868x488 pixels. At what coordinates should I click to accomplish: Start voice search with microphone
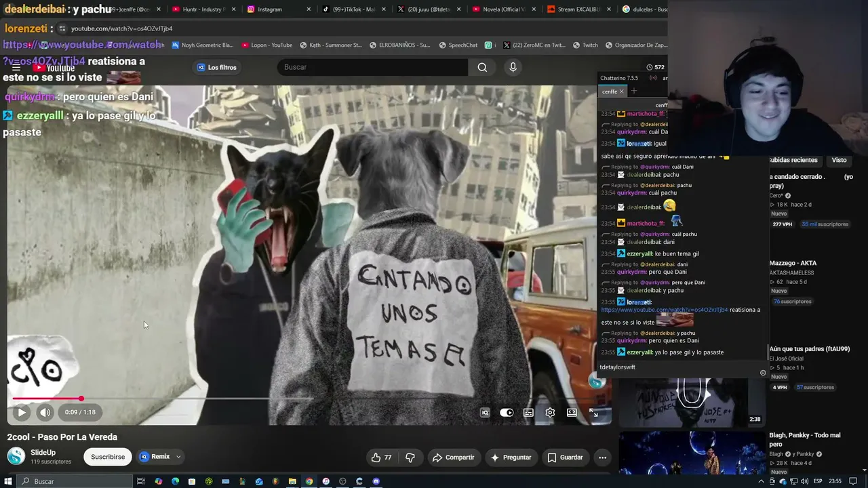click(x=513, y=67)
